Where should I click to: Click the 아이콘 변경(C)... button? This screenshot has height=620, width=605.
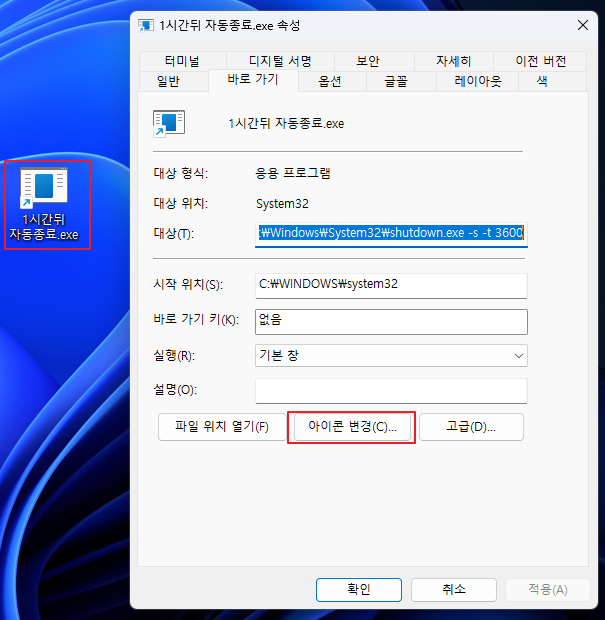tap(352, 427)
